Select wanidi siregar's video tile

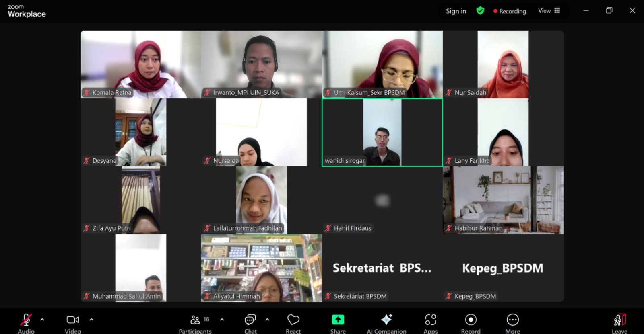[382, 132]
